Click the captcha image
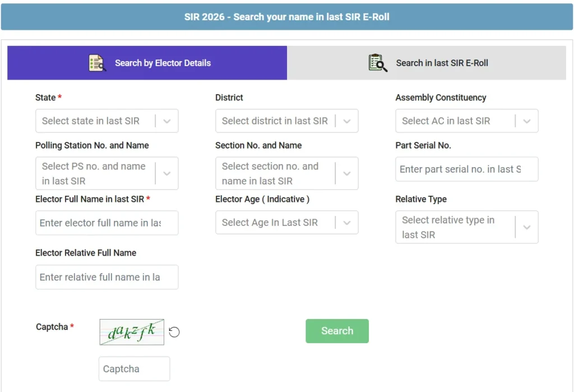This screenshot has width=574, height=392. tap(132, 332)
